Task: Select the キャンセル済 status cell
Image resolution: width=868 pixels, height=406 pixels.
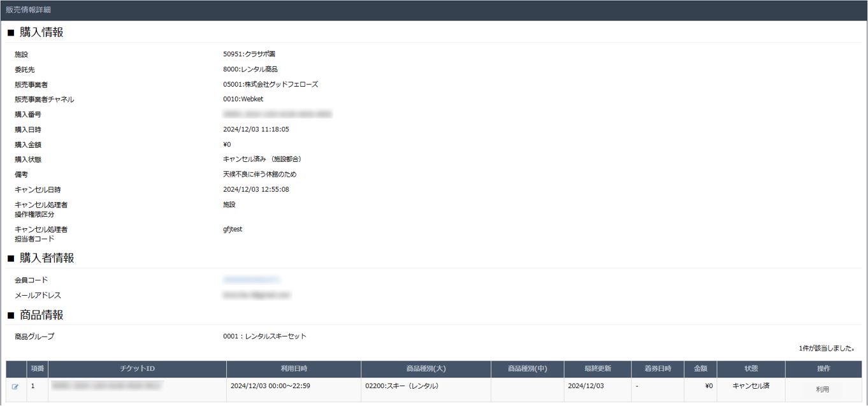Action: (x=751, y=386)
